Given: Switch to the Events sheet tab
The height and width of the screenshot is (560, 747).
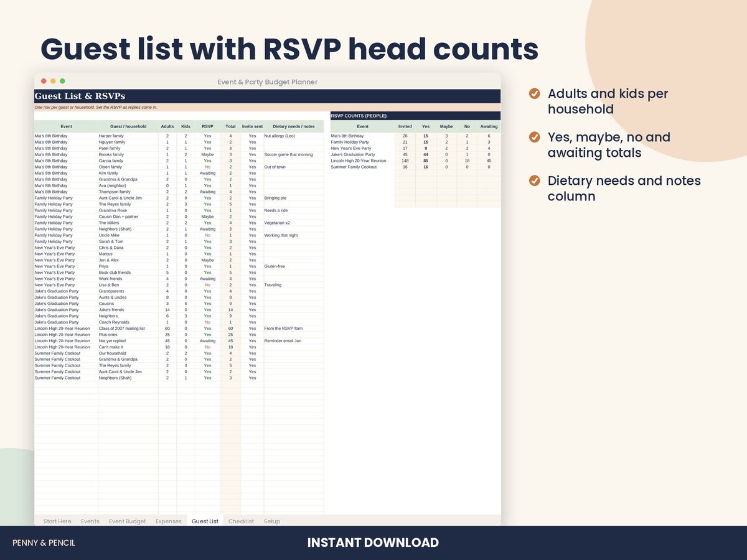Looking at the screenshot, I should click(x=90, y=521).
